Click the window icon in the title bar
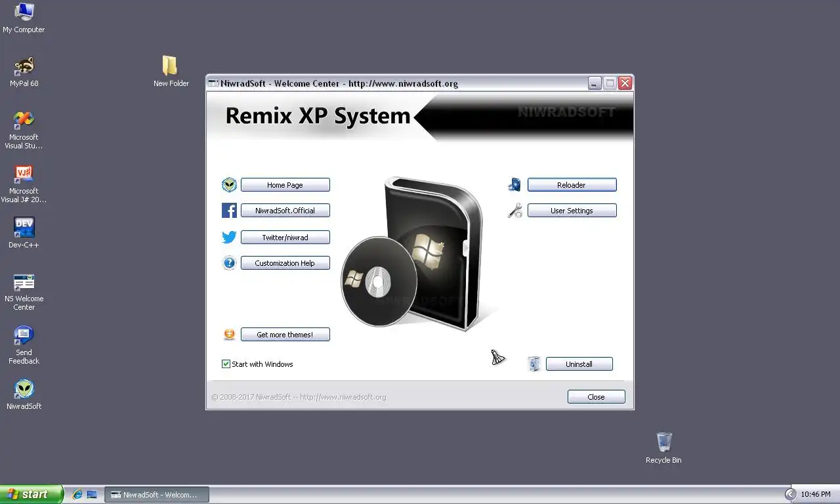This screenshot has height=504, width=840. [x=213, y=83]
